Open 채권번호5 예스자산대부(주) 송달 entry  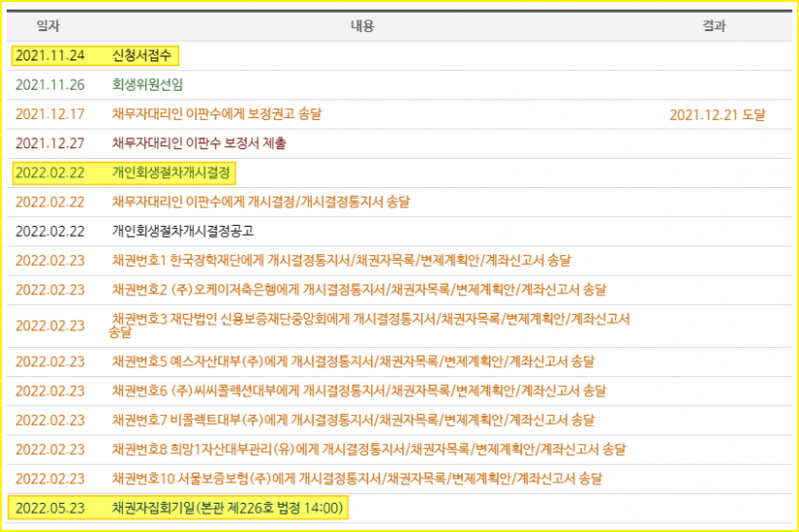click(x=353, y=361)
